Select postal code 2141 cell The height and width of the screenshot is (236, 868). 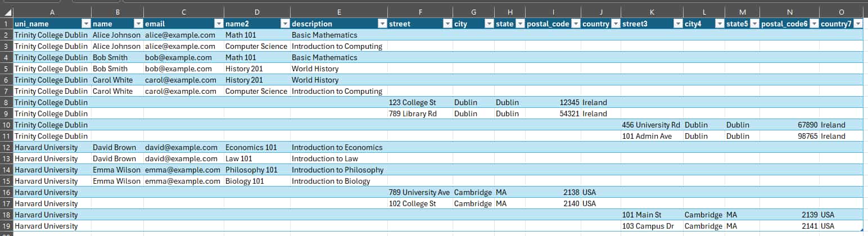coord(789,226)
